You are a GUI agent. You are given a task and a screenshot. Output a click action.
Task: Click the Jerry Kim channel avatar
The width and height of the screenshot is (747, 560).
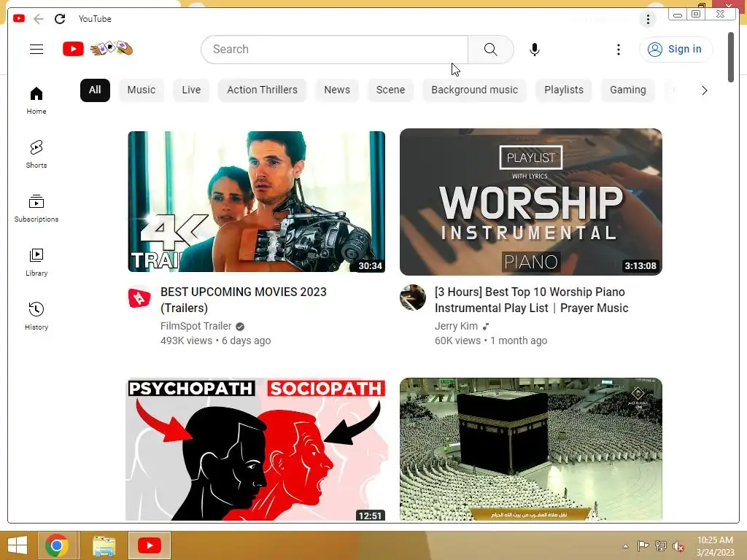pyautogui.click(x=413, y=297)
